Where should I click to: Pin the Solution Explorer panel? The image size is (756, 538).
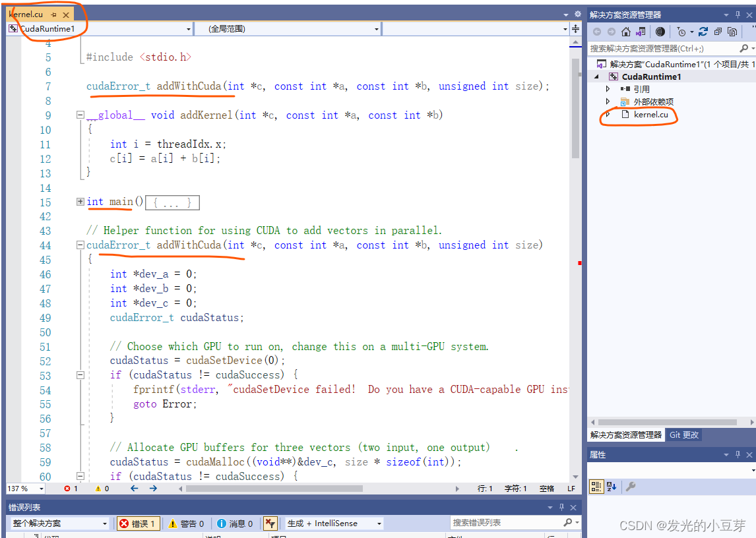(738, 15)
